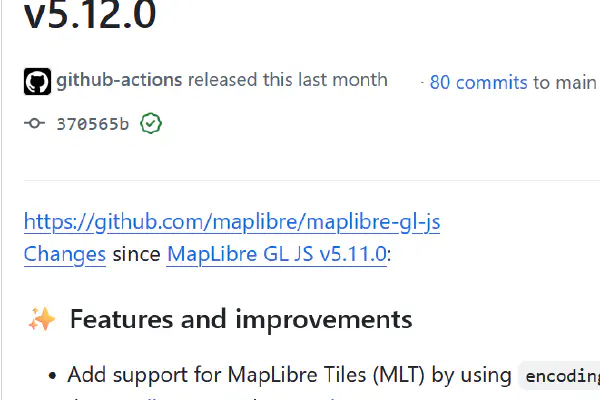The width and height of the screenshot is (600, 400).
Task: Click the github-actions avatar icon
Action: pos(37,81)
